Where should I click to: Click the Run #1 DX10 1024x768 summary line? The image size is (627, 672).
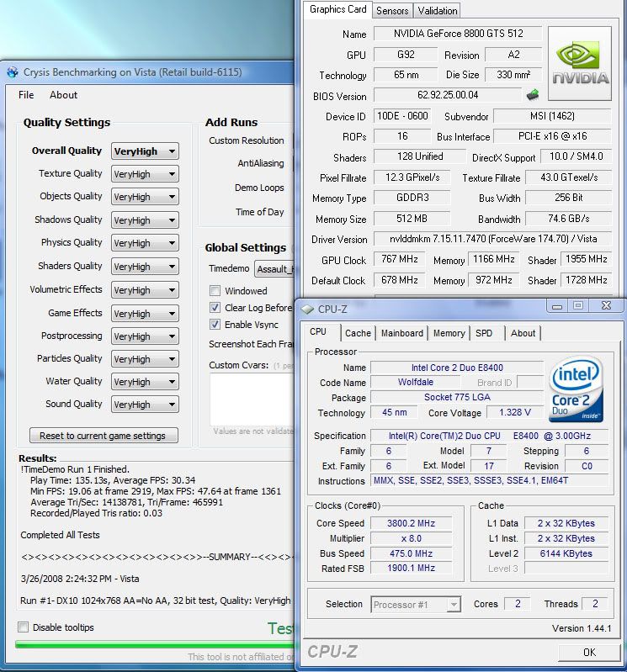pos(155,601)
